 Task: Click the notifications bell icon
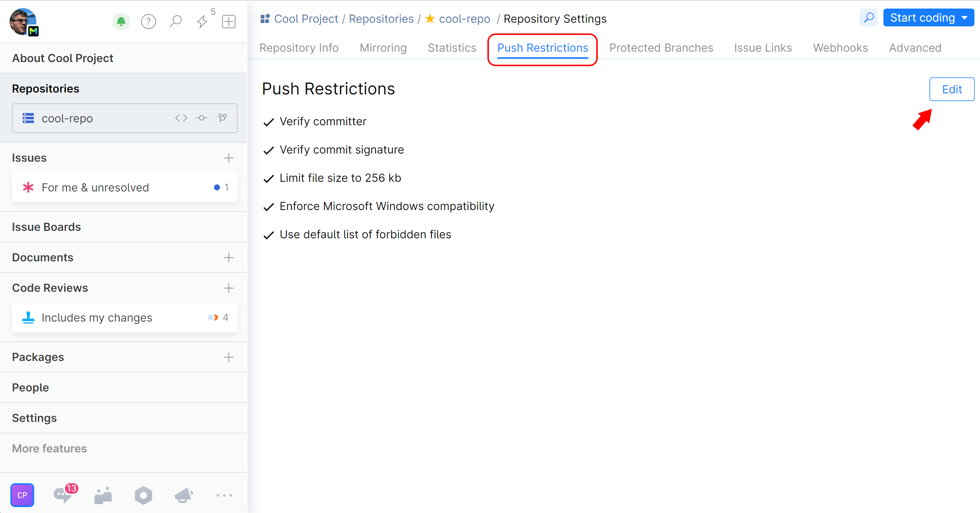click(x=121, y=22)
